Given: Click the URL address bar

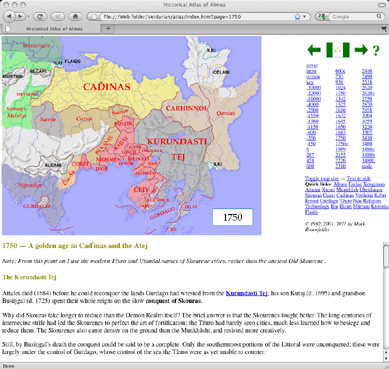Looking at the screenshot, I should tap(197, 16).
